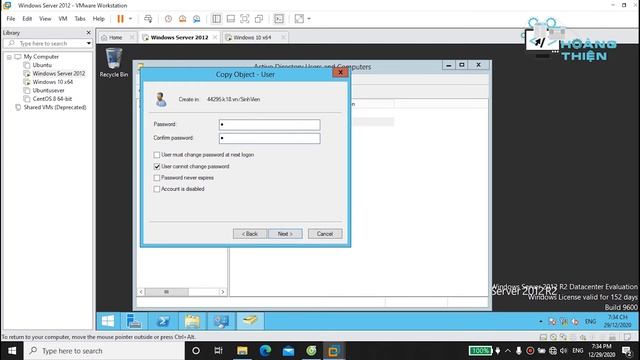
Task: Collapse the My Computer tree node
Action: (9, 57)
